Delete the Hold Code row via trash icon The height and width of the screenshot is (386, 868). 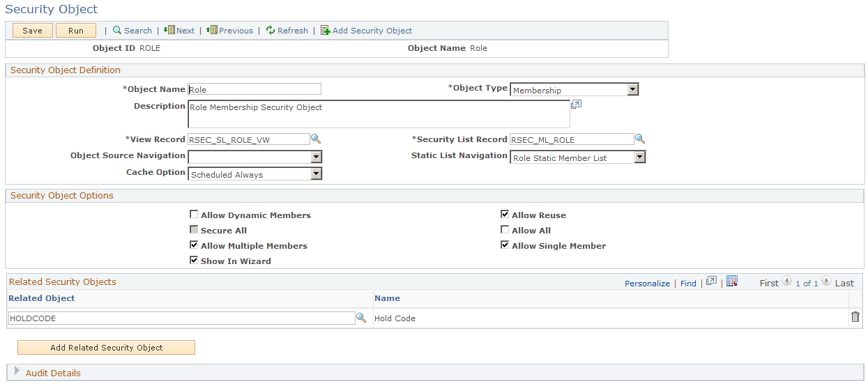coord(855,317)
